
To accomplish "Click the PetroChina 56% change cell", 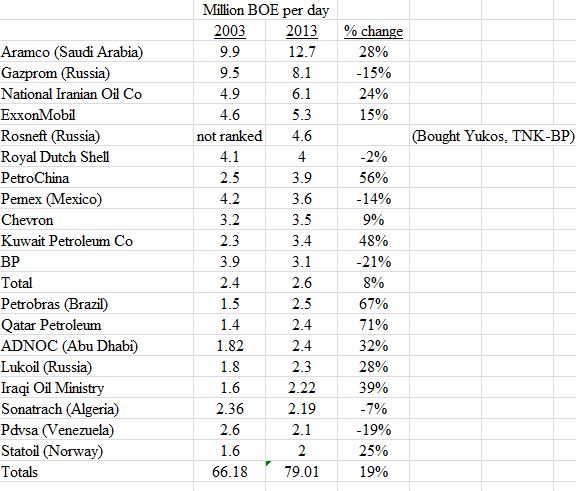I will coord(373,177).
